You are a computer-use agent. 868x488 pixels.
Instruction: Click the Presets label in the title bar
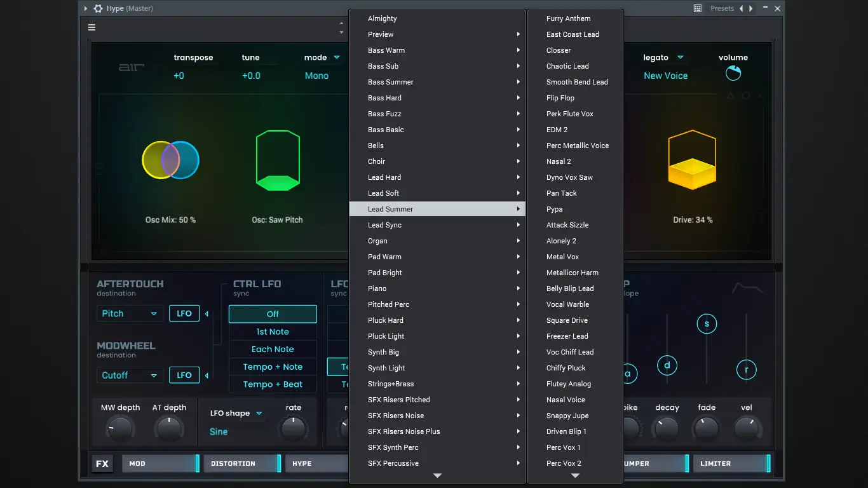pos(722,8)
